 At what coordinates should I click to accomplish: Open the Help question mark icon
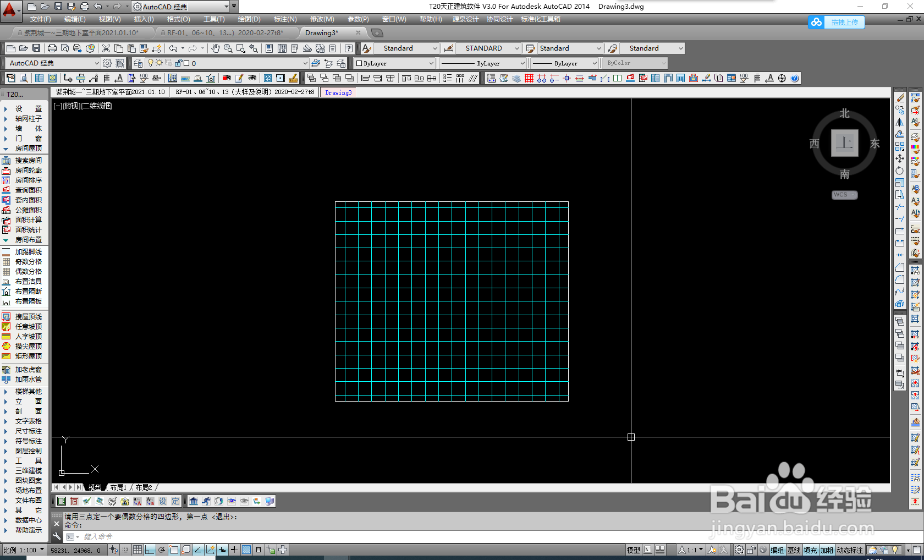[x=349, y=48]
